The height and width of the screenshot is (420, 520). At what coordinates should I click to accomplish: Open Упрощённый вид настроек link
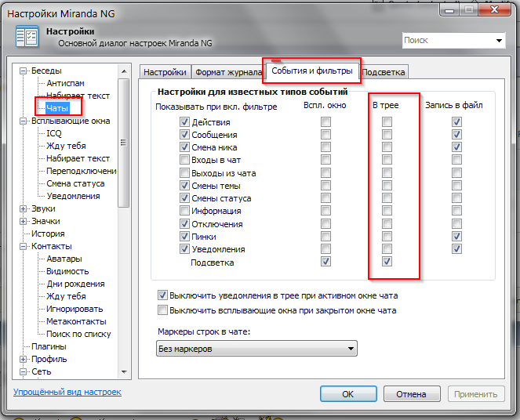67,392
